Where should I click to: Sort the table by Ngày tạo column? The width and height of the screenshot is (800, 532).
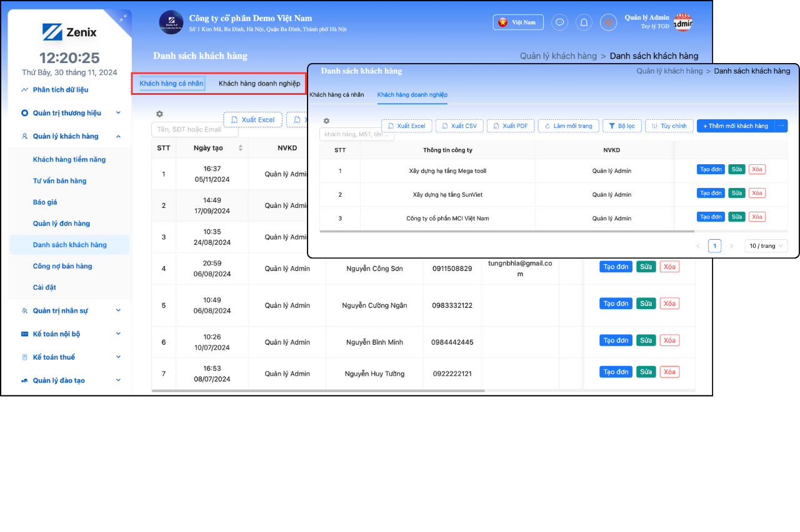click(241, 148)
